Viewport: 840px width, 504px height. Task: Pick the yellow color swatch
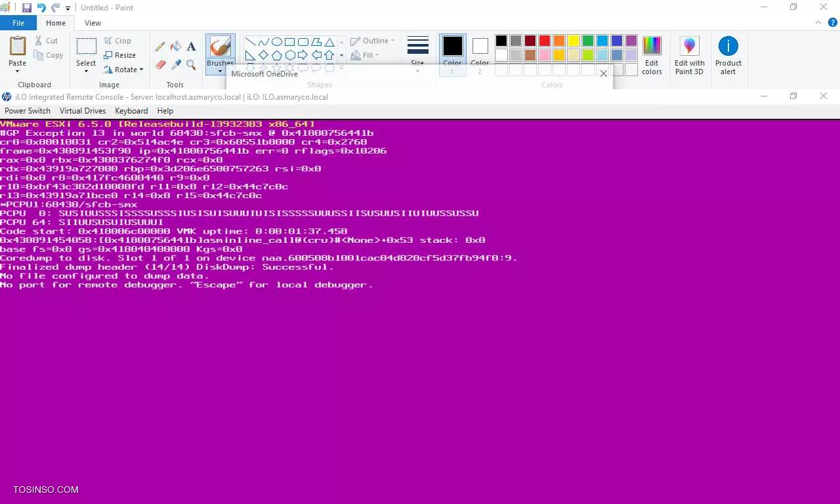click(x=574, y=41)
